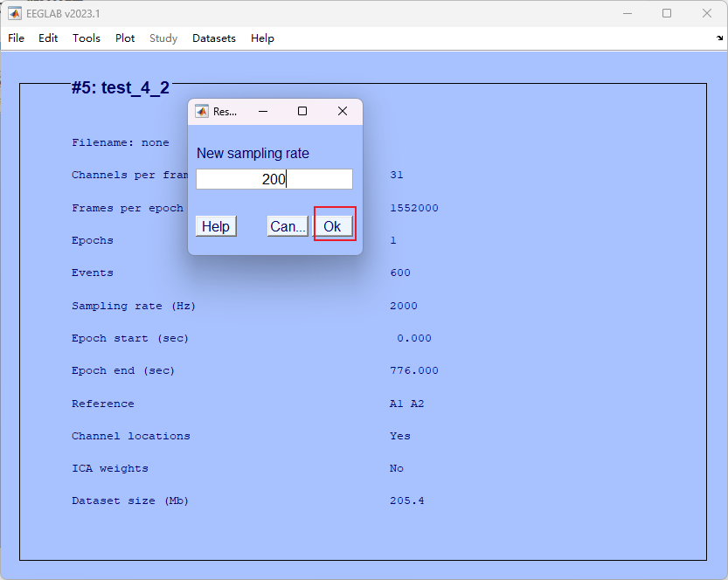Click the 'Channel locations' label

[131, 436]
